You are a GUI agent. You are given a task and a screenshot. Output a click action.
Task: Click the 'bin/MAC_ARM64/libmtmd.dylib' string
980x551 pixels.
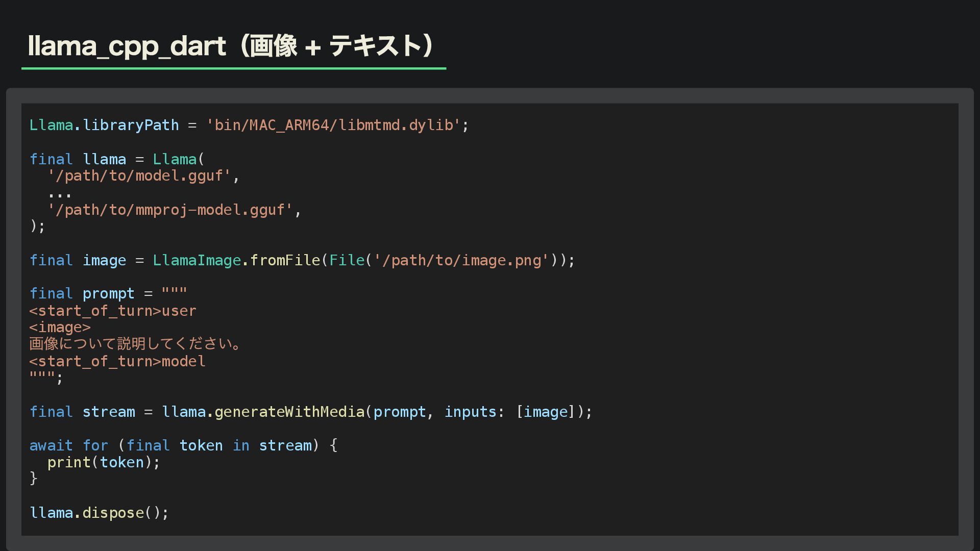tap(333, 125)
